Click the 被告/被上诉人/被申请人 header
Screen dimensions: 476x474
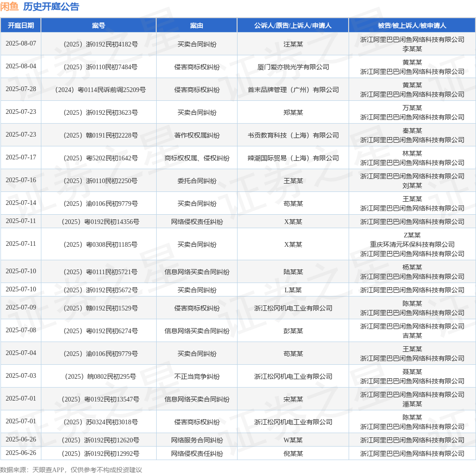tap(412, 26)
